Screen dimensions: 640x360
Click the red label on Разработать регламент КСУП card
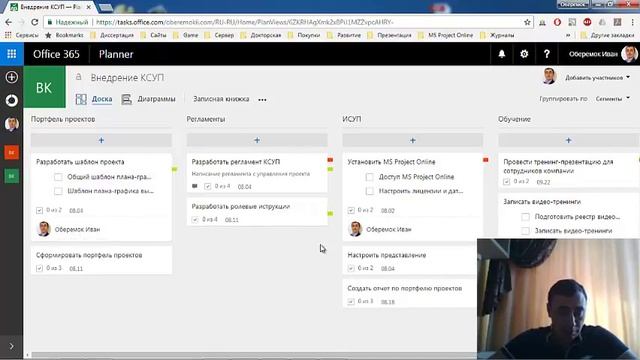tap(330, 160)
